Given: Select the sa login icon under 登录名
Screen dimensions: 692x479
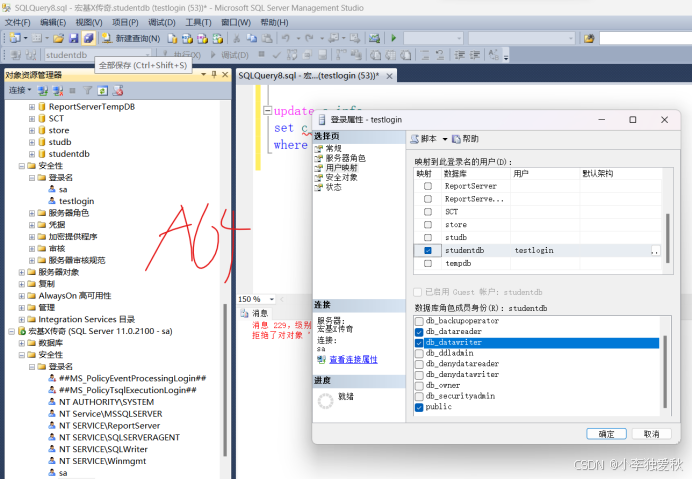Looking at the screenshot, I should pos(52,189).
